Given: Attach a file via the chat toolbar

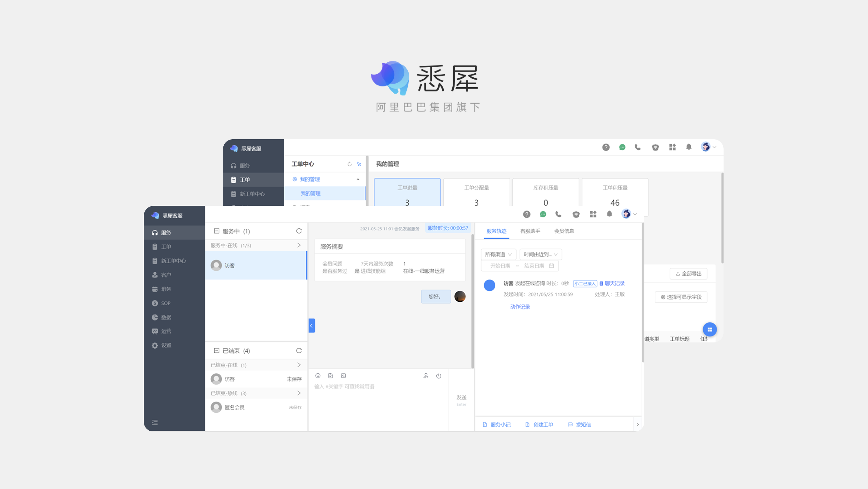Looking at the screenshot, I should pyautogui.click(x=330, y=376).
